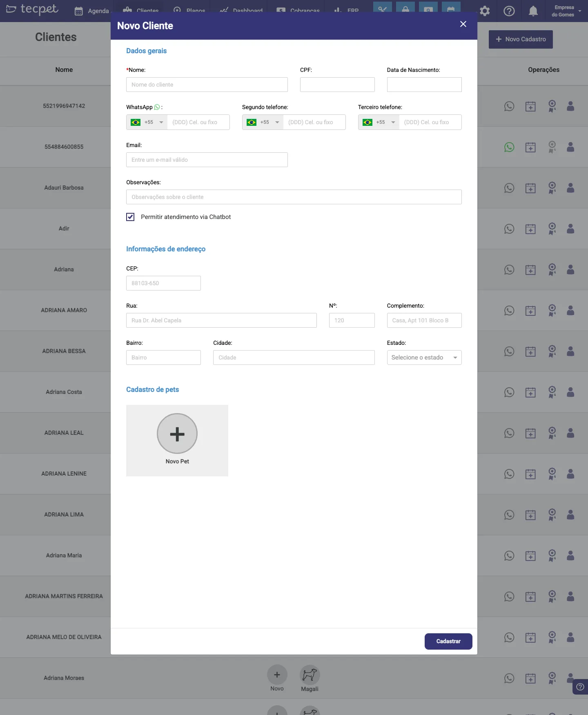Click the Cadastrar button
This screenshot has height=715, width=588.
tap(448, 641)
